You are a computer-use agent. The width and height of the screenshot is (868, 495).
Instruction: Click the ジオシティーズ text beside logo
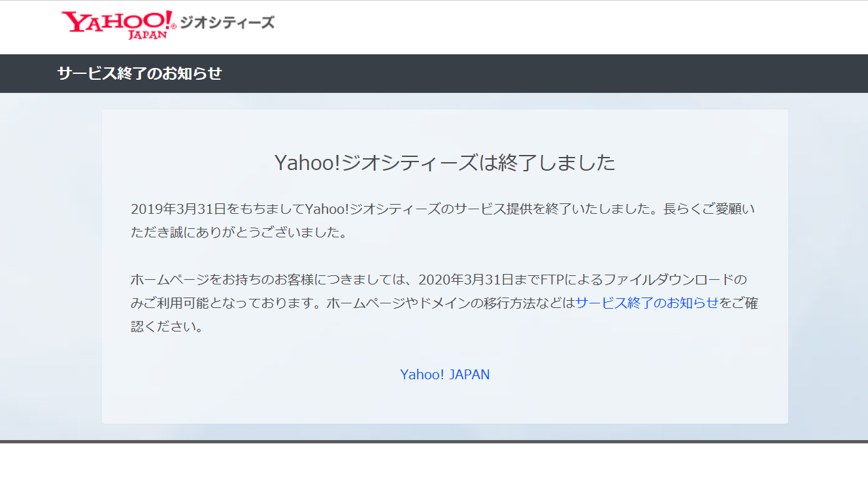point(227,23)
